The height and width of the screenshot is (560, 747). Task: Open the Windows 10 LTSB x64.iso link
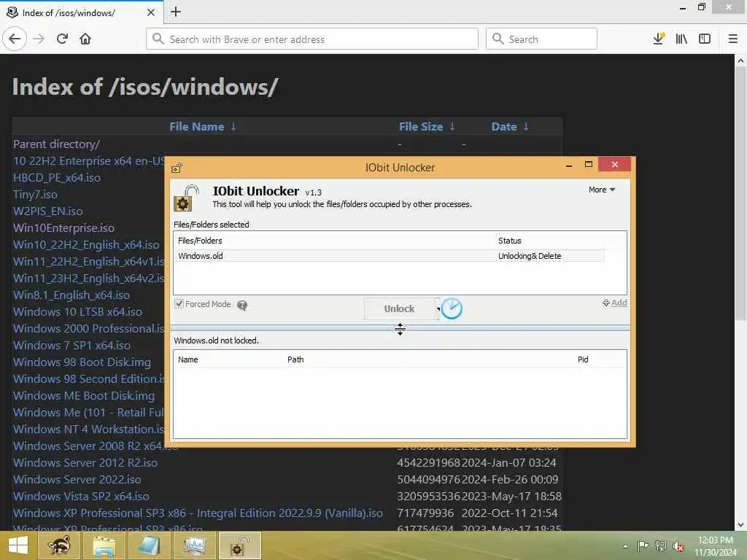(77, 312)
